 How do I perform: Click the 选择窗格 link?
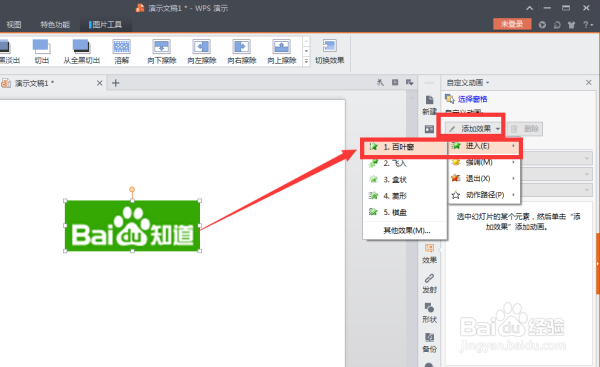click(x=473, y=99)
